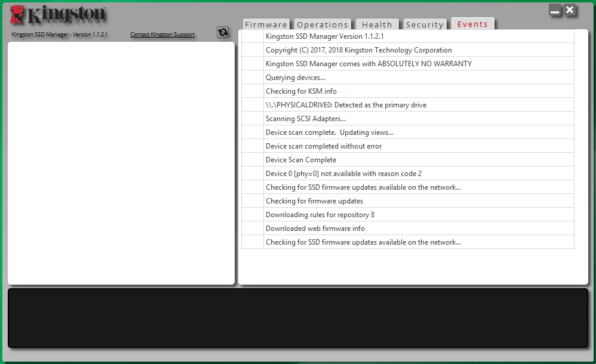Click the version text under the Kingston logo
Screen dimensions: 596x364
59,34
